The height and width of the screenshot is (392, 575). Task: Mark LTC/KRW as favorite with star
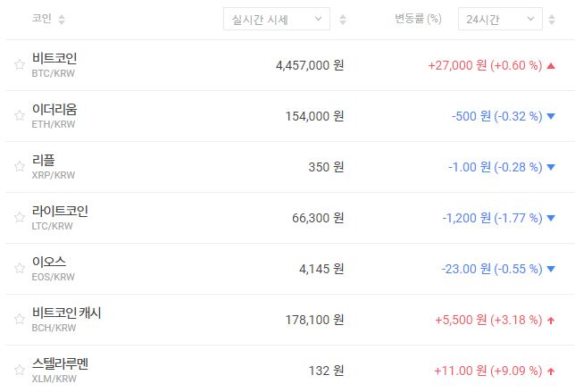(19, 217)
